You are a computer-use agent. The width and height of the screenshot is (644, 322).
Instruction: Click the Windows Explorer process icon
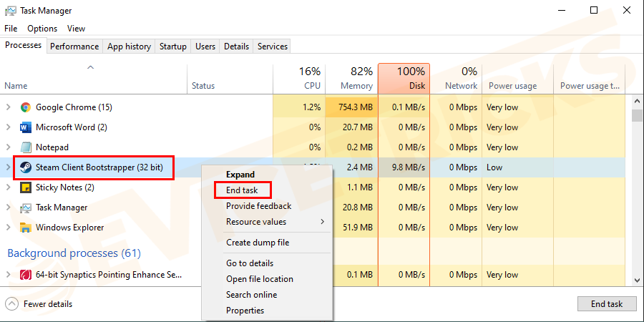pos(26,227)
